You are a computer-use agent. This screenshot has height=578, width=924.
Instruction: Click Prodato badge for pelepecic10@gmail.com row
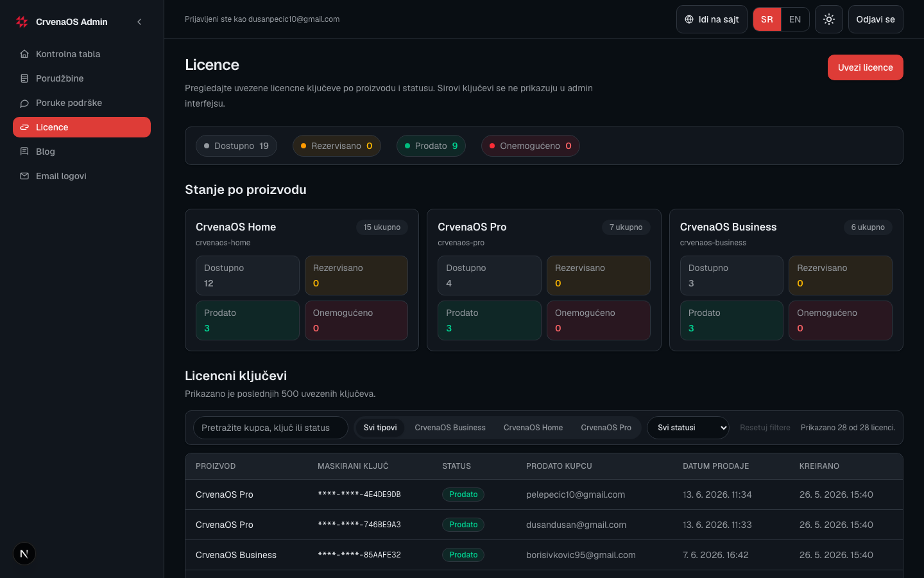tap(463, 495)
